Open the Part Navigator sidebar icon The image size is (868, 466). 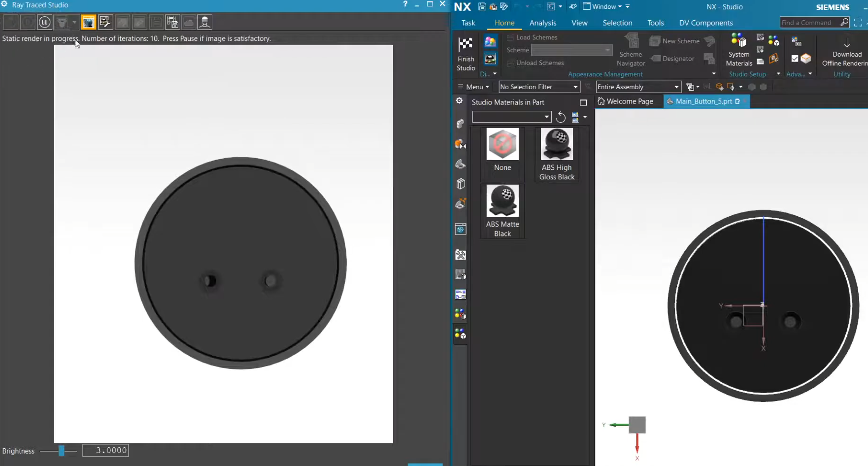461,164
